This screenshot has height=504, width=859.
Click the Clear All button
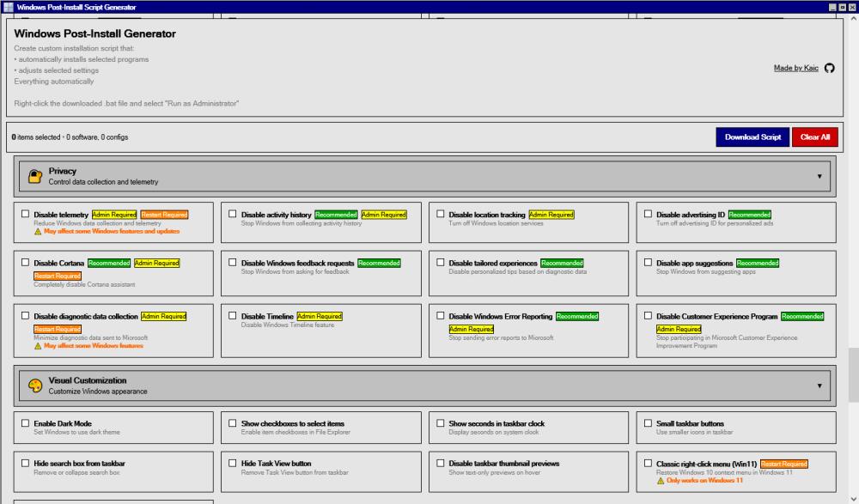[x=814, y=137]
